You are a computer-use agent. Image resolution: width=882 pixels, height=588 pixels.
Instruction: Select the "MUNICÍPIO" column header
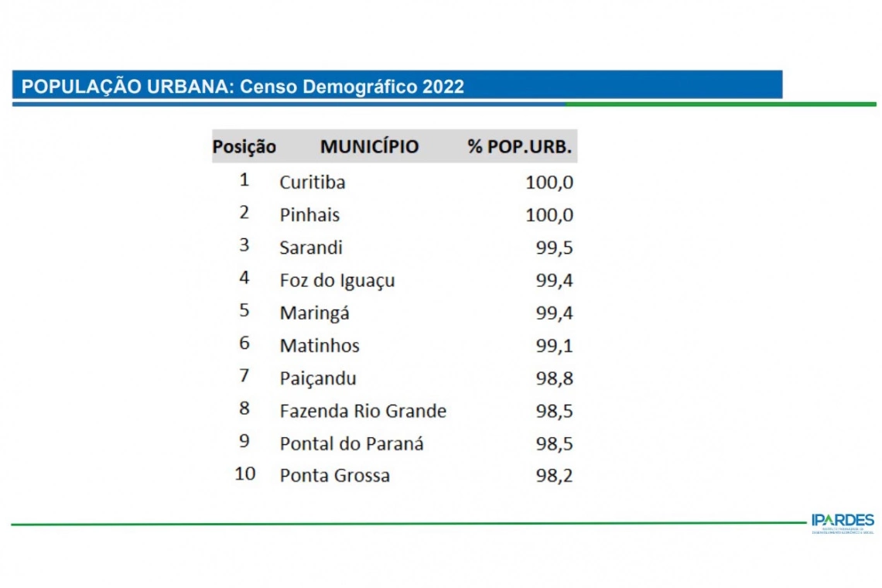pyautogui.click(x=369, y=147)
